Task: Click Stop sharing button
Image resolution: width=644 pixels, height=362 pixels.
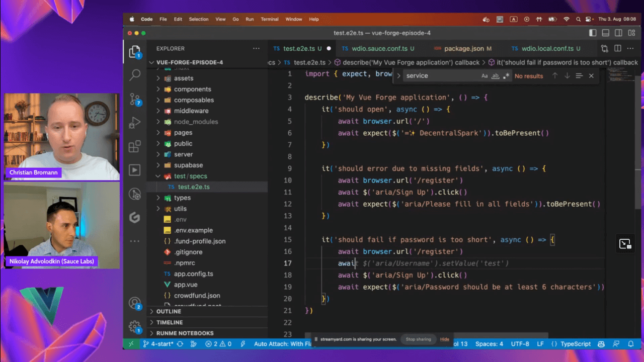Action: coord(418,339)
